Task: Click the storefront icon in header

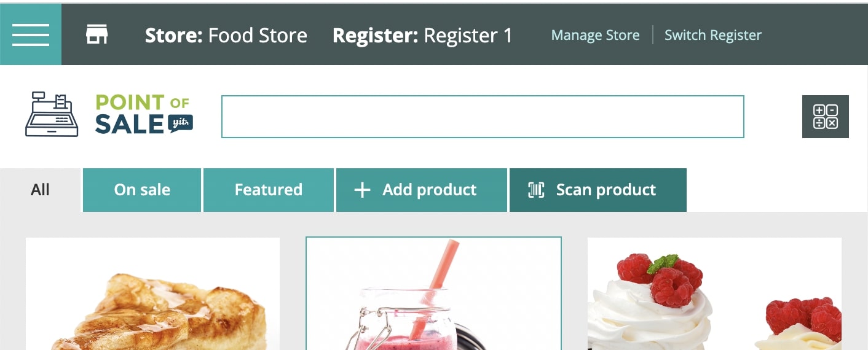Action: [x=97, y=35]
